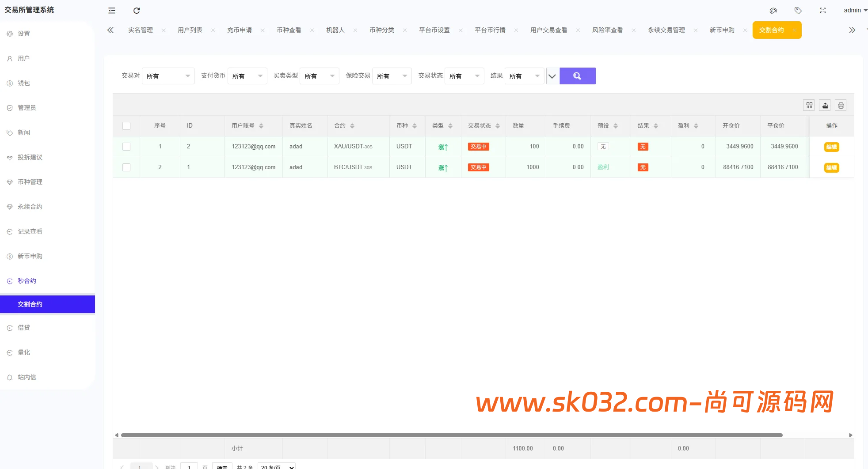
Task: Open the 买卖类型 dropdown
Action: tap(320, 76)
